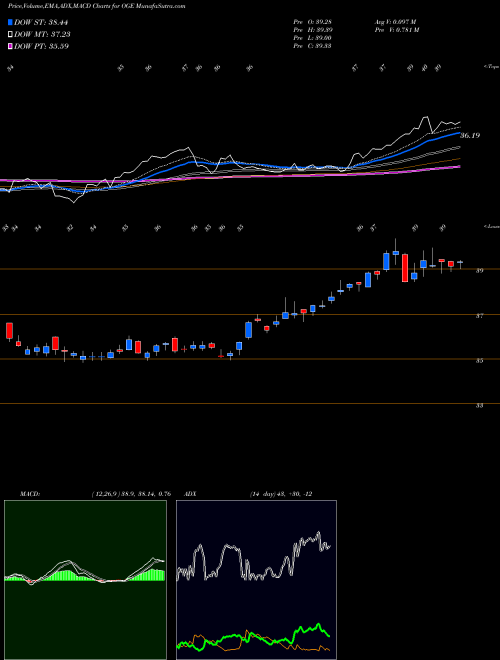
Task: Click the 37 price axis label
Action: coord(479,316)
